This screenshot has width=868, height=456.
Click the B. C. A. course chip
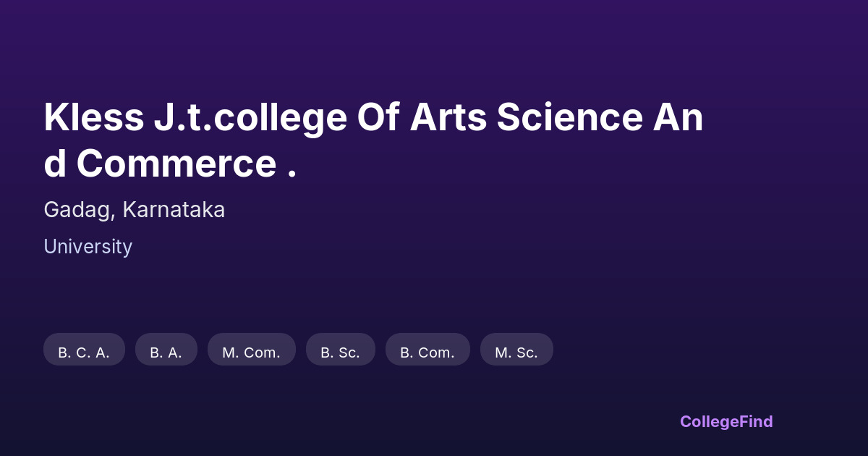coord(84,352)
